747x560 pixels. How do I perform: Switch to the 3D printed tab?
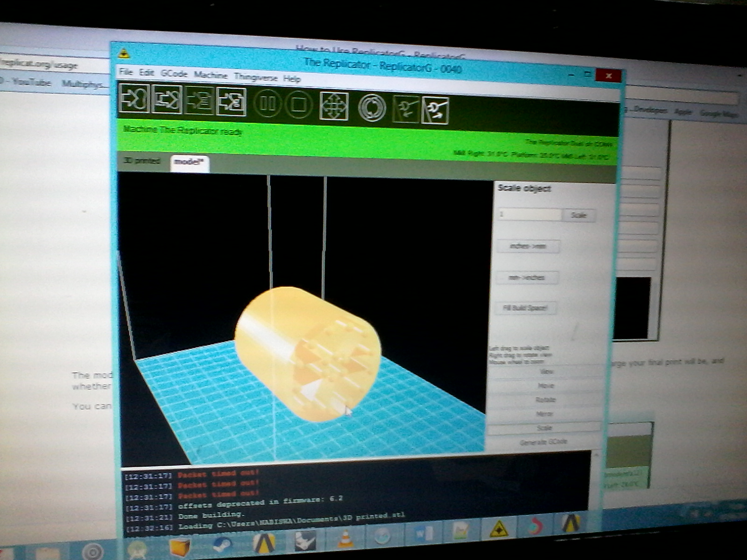point(142,161)
